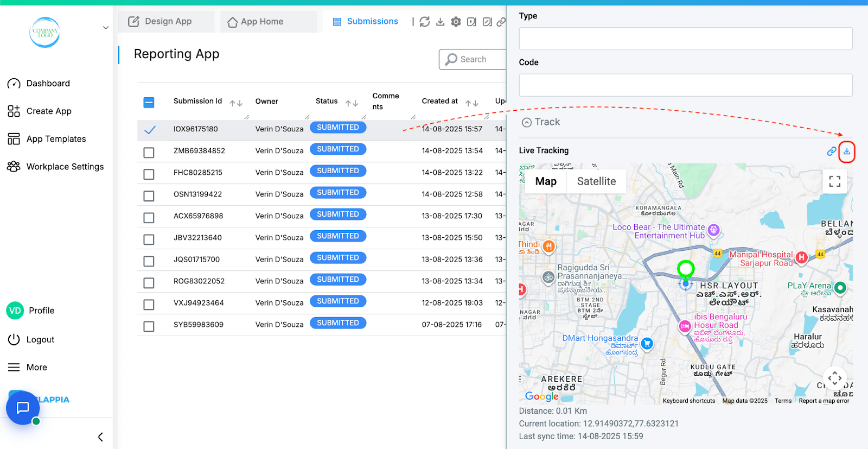868x449 pixels.
Task: Open submissions settings gear
Action: coord(456,22)
